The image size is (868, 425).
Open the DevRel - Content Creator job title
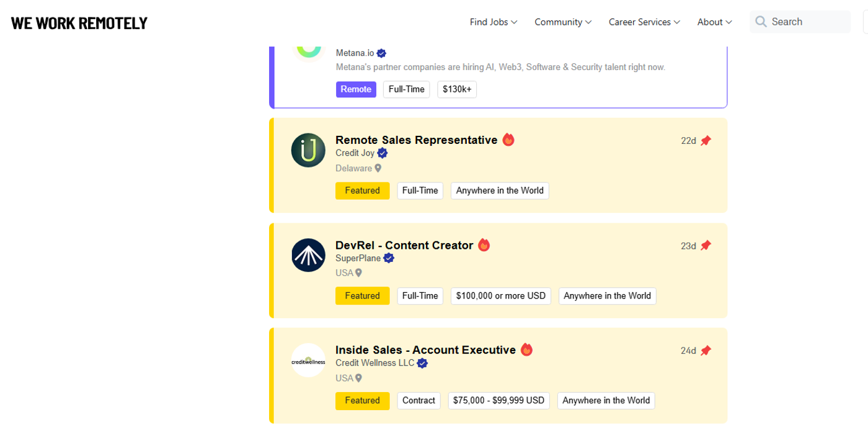(404, 245)
